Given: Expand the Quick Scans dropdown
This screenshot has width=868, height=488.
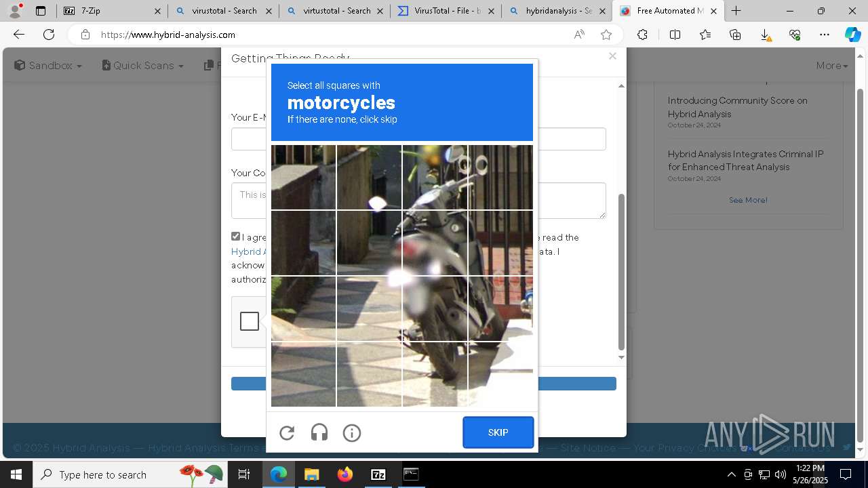Looking at the screenshot, I should [143, 65].
